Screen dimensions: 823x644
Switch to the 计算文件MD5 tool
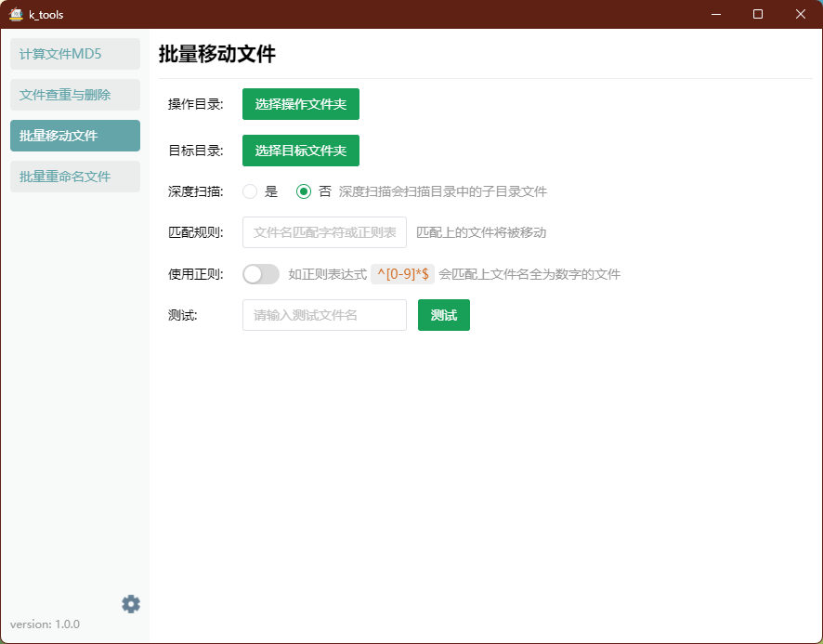75,54
